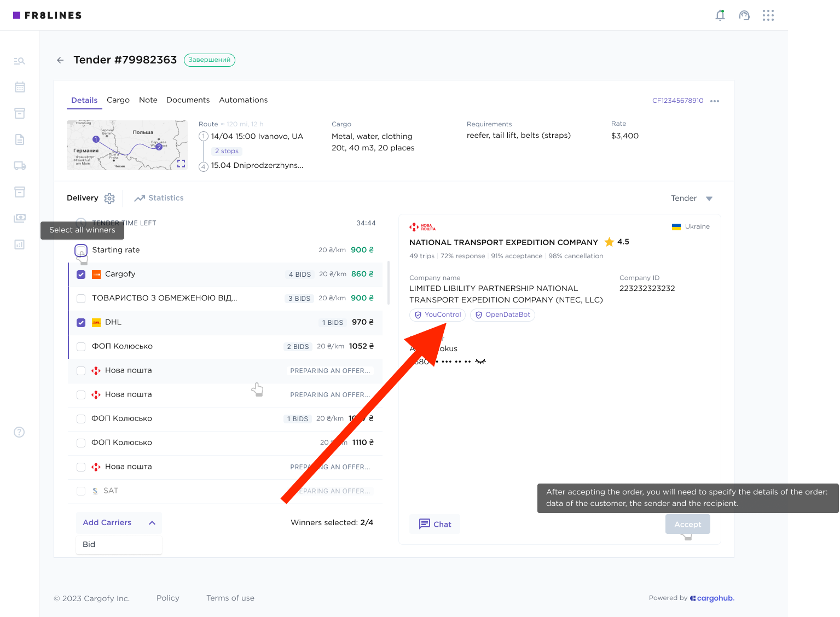Open the Policy footer link

click(x=168, y=598)
